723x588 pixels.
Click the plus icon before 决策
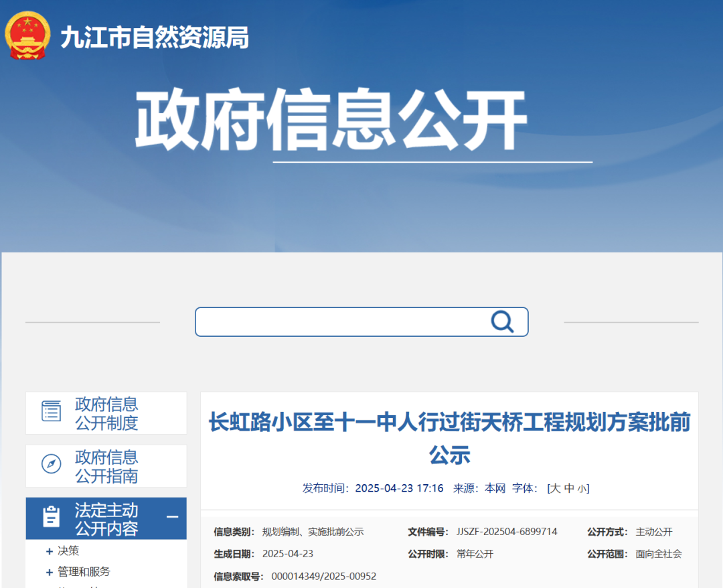[x=50, y=551]
